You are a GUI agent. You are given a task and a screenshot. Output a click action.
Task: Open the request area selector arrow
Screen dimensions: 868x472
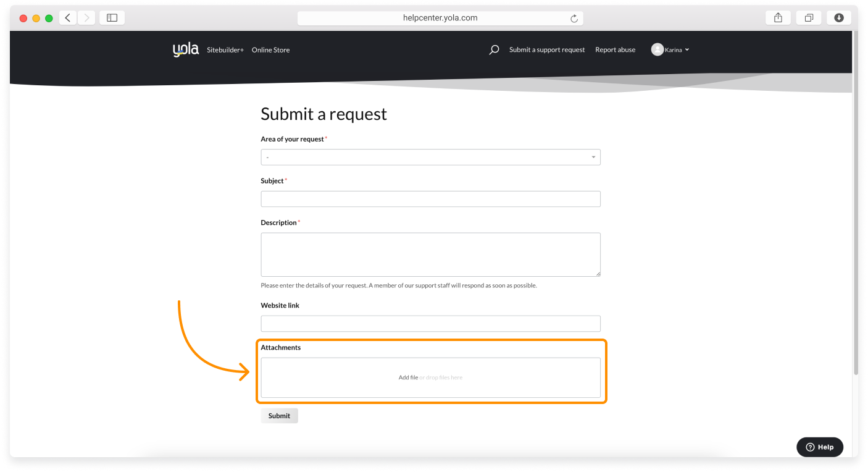click(593, 157)
